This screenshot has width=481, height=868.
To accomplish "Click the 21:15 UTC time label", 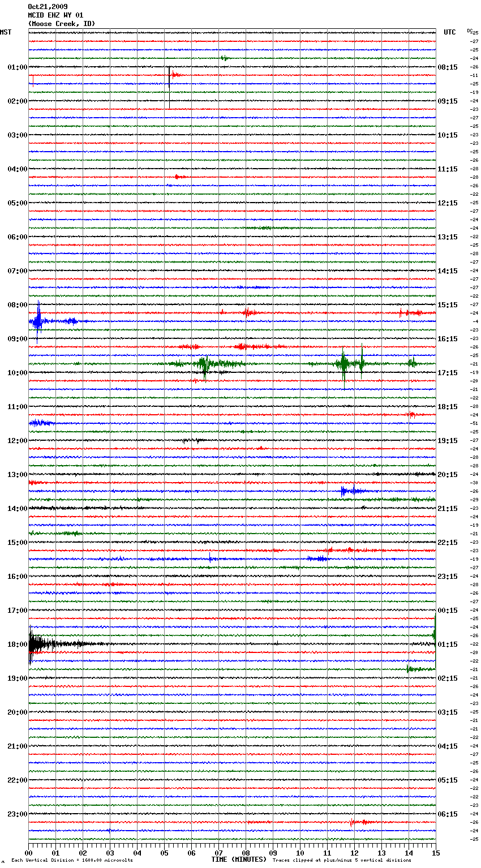I will 448,509.
